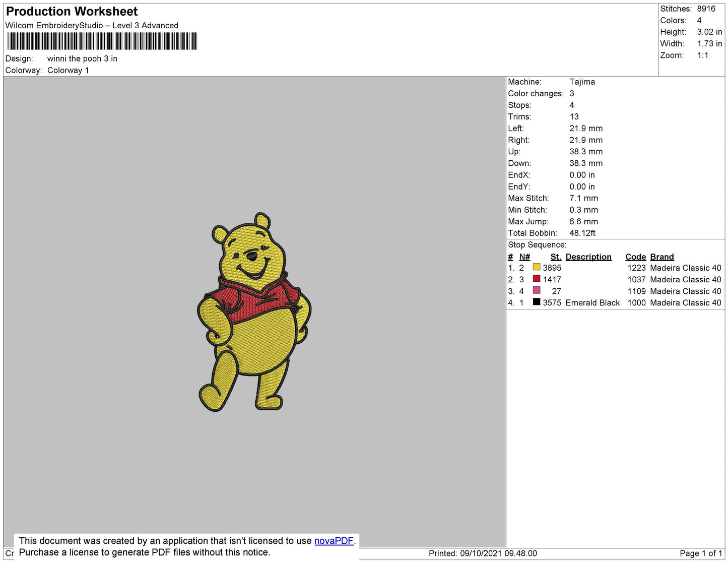728x563 pixels.
Task: Click the 'N#' column header
Action: [524, 257]
